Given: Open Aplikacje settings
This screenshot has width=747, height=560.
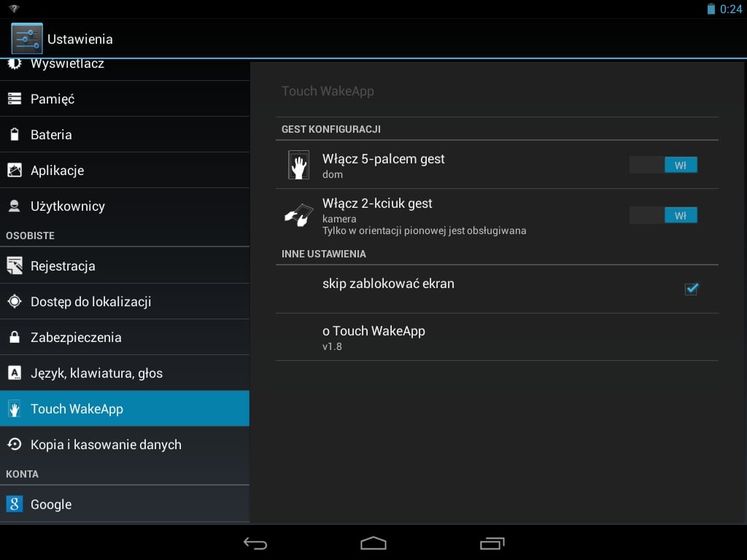Looking at the screenshot, I should pyautogui.click(x=125, y=170).
